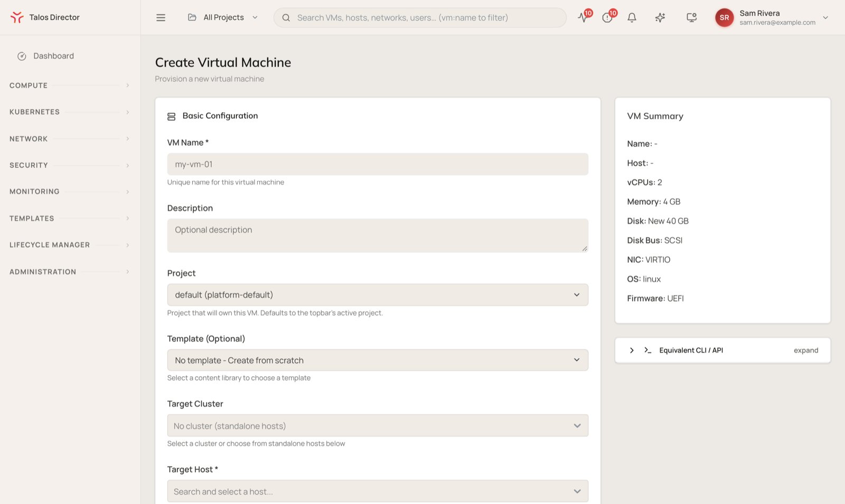This screenshot has height=504, width=845.
Task: Click the 'NIC: VIRTIO' summary line
Action: pos(649,260)
